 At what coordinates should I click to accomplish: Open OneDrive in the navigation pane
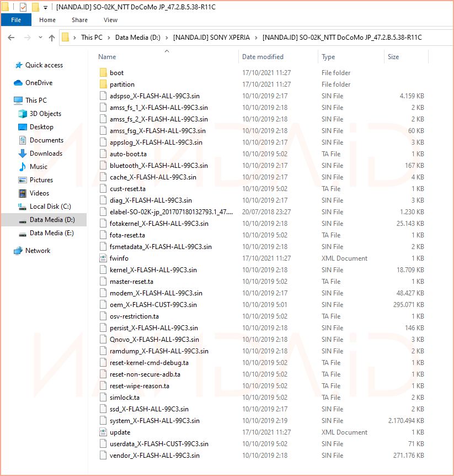39,83
